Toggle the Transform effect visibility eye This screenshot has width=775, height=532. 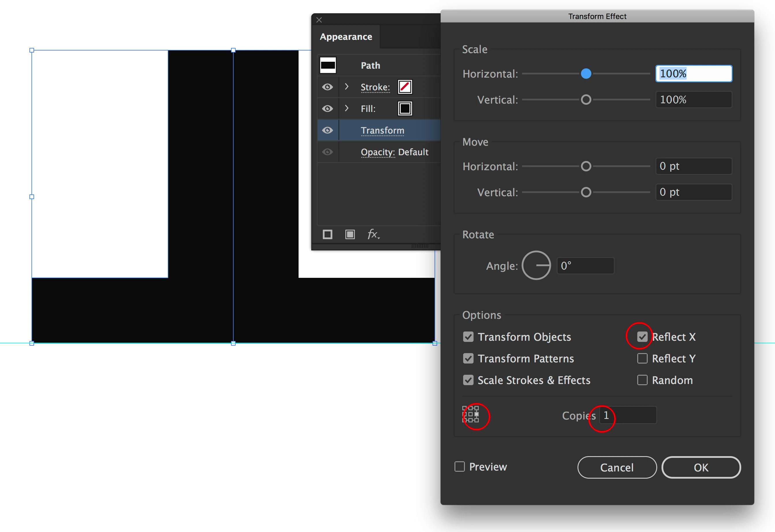click(327, 130)
